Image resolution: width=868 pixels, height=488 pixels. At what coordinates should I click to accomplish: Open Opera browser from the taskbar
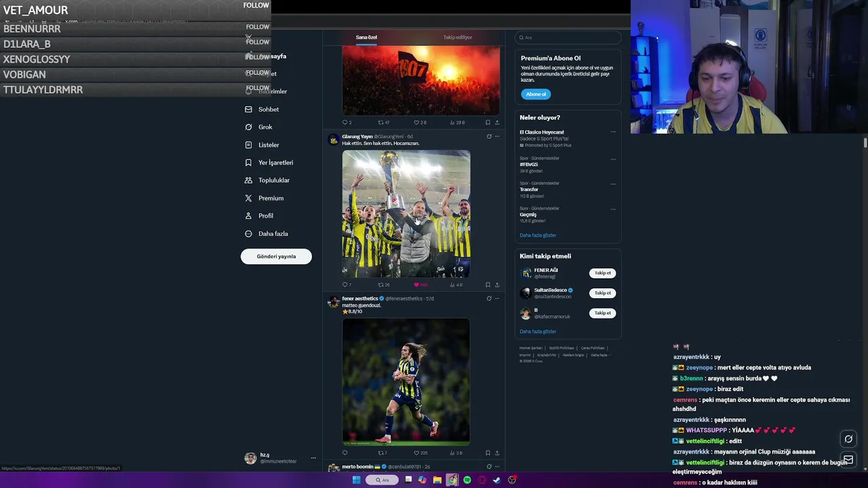(x=482, y=480)
